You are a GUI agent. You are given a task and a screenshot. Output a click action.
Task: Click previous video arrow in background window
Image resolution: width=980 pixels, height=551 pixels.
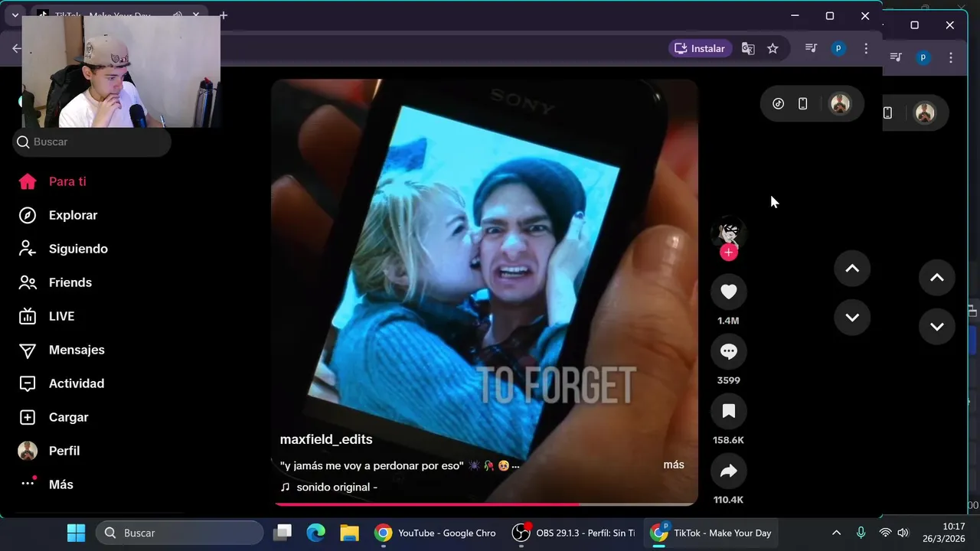click(x=936, y=278)
